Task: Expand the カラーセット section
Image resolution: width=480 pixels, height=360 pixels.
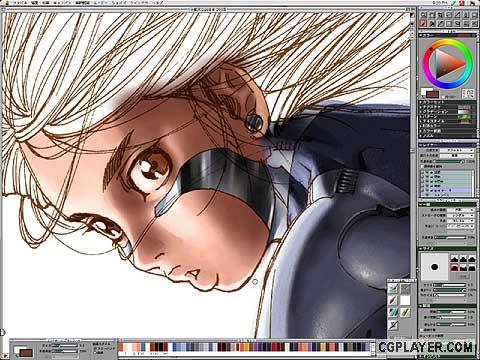Action: (421, 102)
